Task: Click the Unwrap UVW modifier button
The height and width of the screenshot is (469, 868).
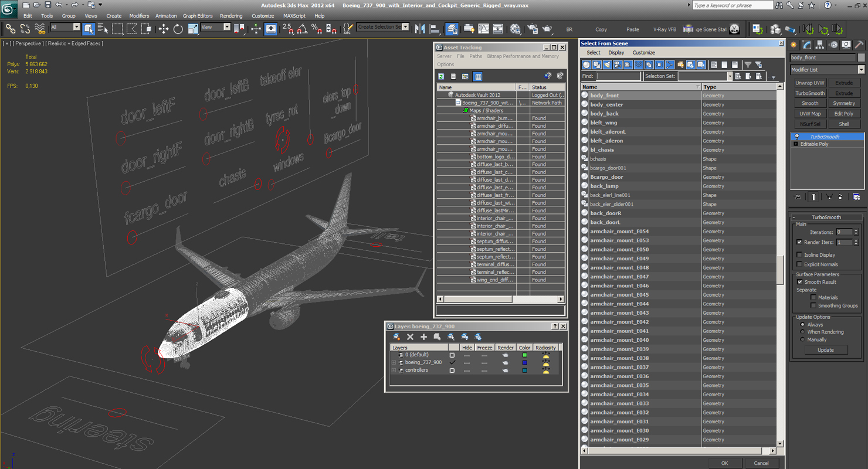Action: (810, 83)
